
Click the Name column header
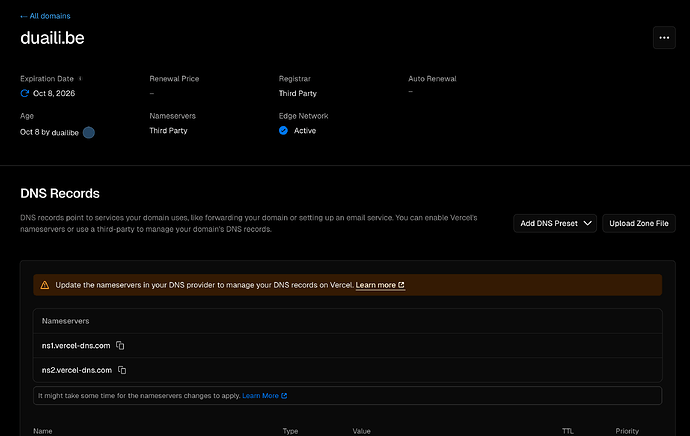[x=43, y=431]
